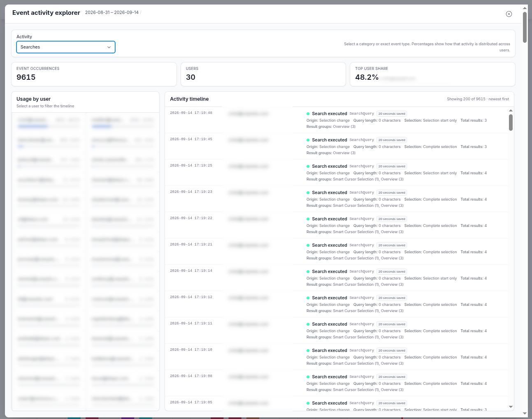Screen dimensions: 532x419
Task: Click timestamp 2026-09-14 17:19:25
Action: (191, 165)
